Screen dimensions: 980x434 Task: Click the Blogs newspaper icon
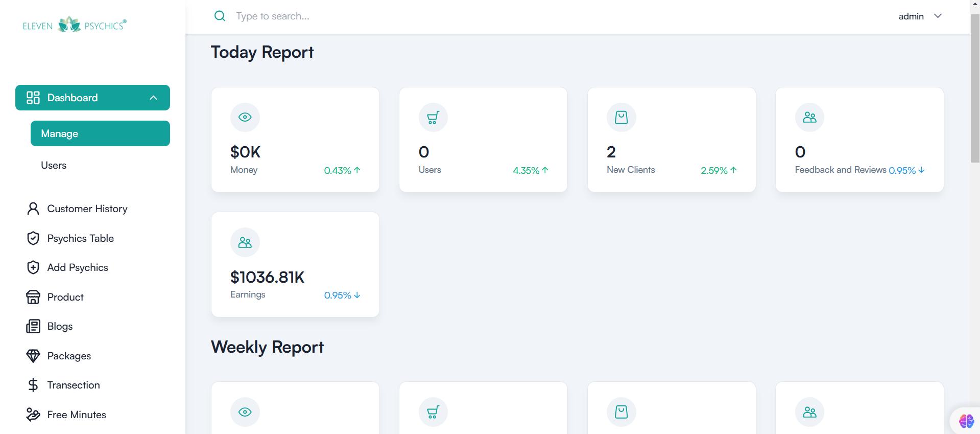[33, 326]
